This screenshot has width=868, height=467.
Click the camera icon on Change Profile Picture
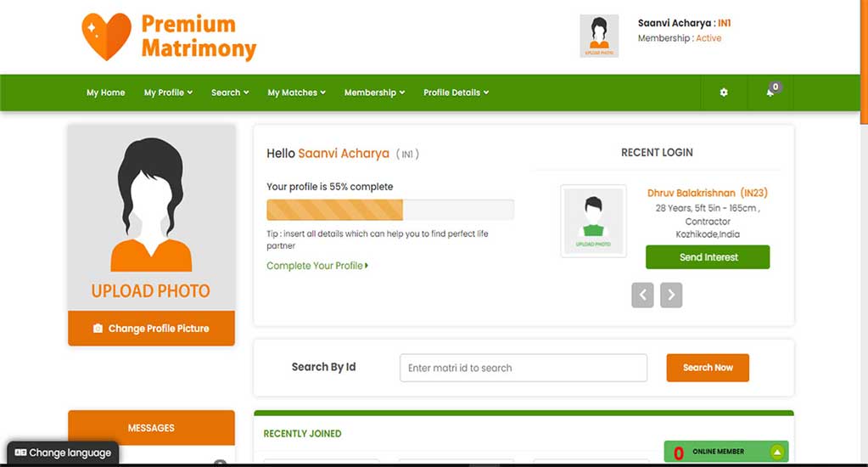[98, 329]
